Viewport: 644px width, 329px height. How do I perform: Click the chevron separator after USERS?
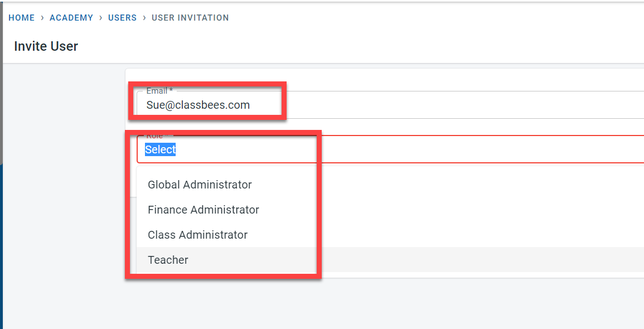[x=144, y=18]
